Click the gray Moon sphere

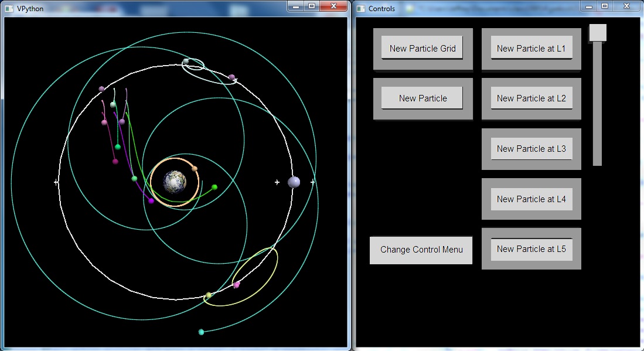pyautogui.click(x=294, y=182)
